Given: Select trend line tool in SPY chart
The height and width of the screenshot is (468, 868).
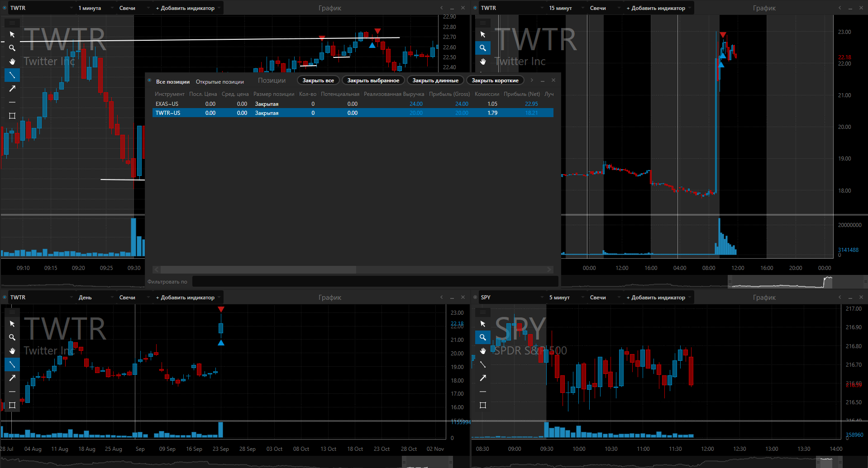Looking at the screenshot, I should click(483, 364).
